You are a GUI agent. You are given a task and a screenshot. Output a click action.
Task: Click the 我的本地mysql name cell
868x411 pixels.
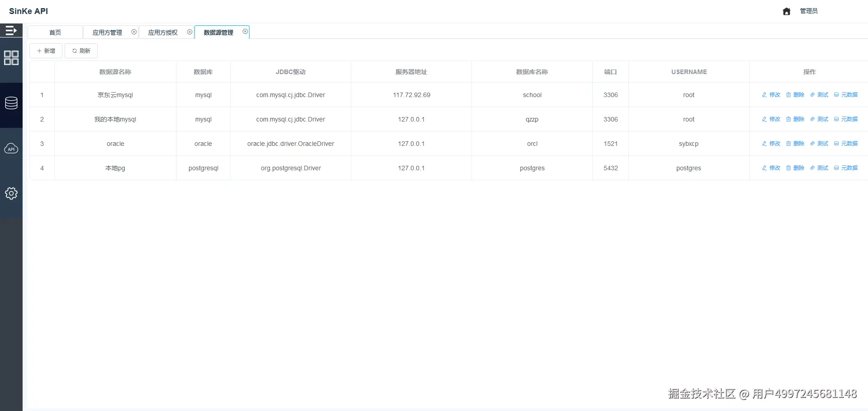(x=115, y=119)
